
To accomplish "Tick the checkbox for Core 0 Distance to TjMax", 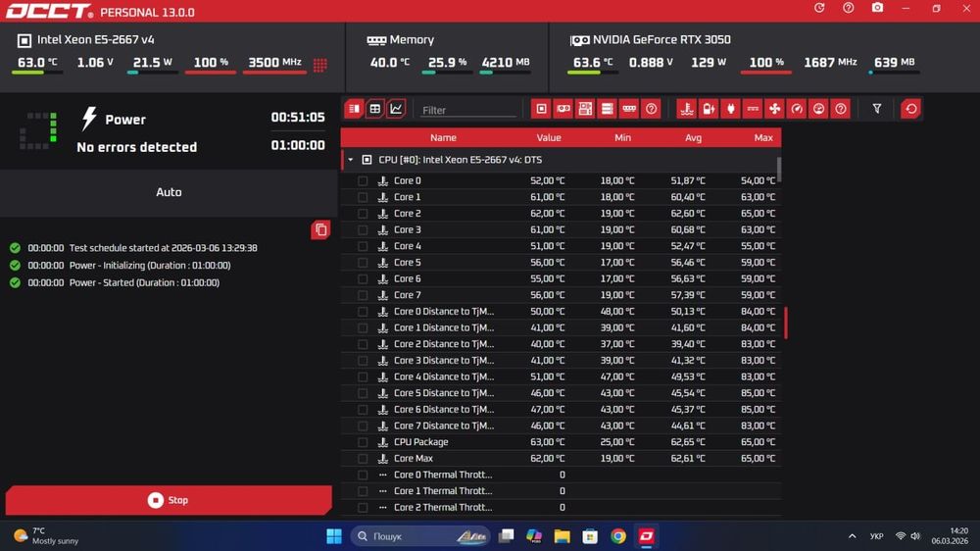I will pyautogui.click(x=363, y=311).
